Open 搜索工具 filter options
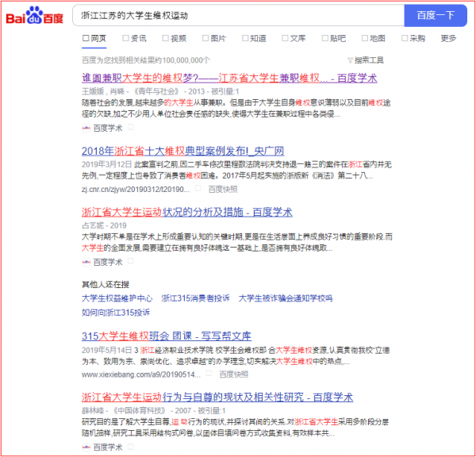This screenshot has height=457, width=476. click(x=366, y=60)
